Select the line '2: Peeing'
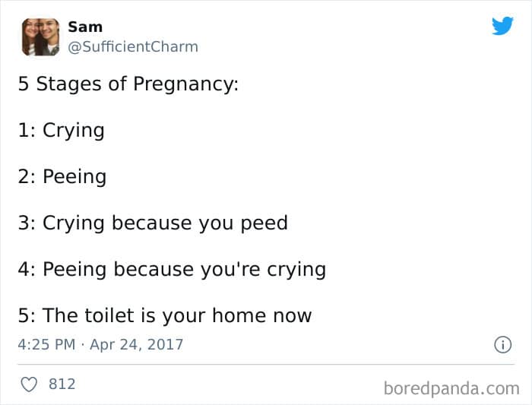The height and width of the screenshot is (405, 532). tap(62, 177)
